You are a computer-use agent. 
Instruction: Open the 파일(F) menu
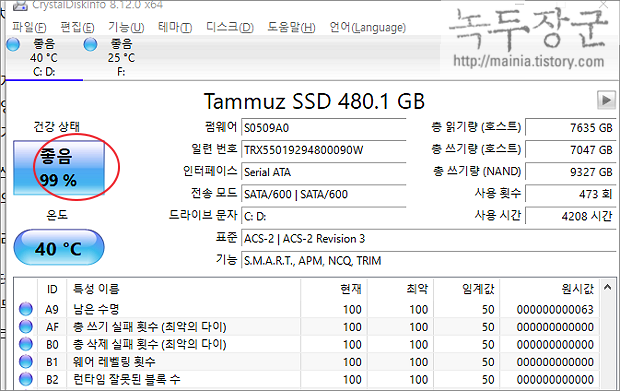29,27
